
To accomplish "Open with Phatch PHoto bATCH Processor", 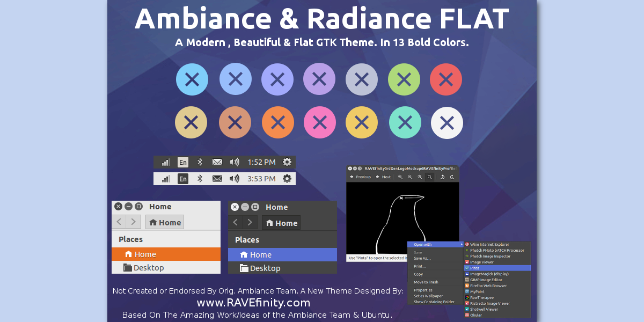I will click(497, 250).
